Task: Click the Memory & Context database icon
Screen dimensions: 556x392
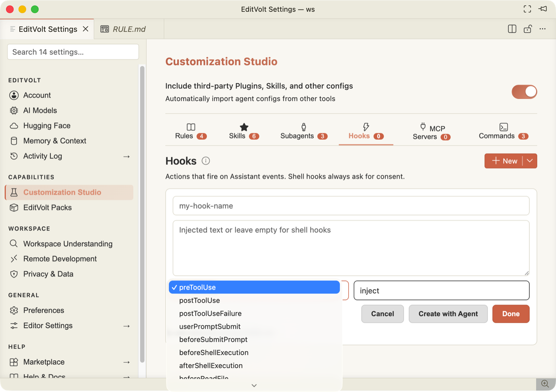Action: click(x=14, y=141)
